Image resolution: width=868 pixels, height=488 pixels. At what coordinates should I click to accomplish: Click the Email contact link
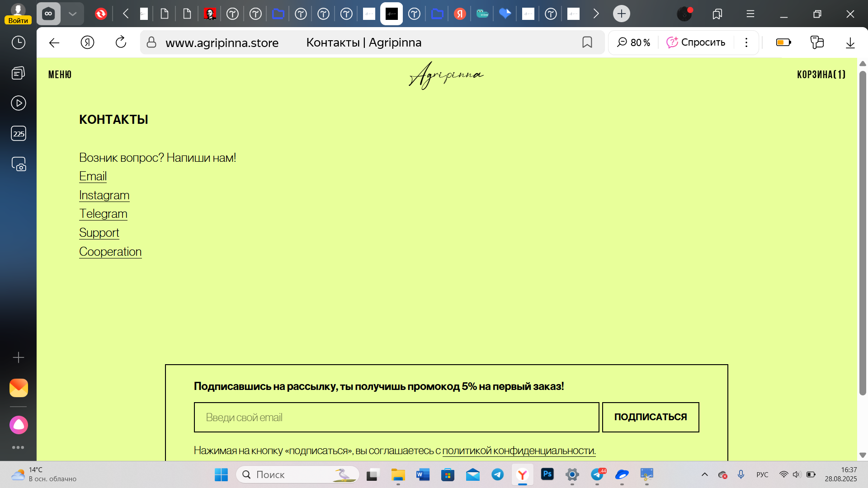click(93, 176)
